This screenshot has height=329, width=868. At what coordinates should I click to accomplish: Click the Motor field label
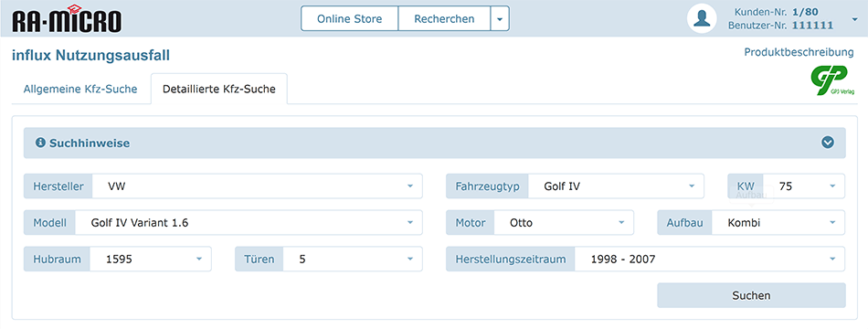click(x=470, y=223)
